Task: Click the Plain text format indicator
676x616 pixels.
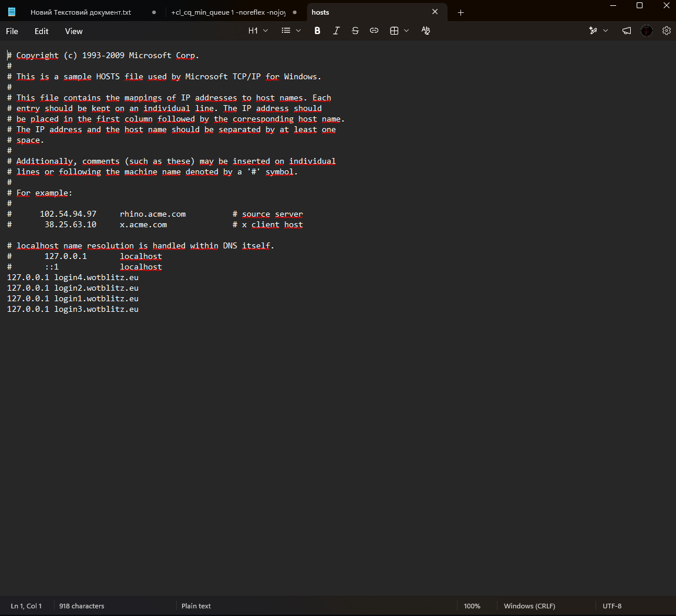Action: coord(196,605)
